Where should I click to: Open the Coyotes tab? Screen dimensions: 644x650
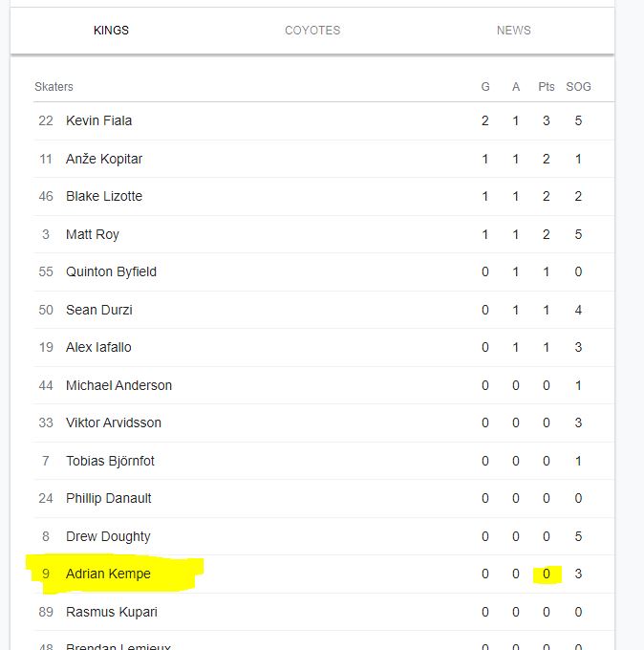(x=312, y=31)
